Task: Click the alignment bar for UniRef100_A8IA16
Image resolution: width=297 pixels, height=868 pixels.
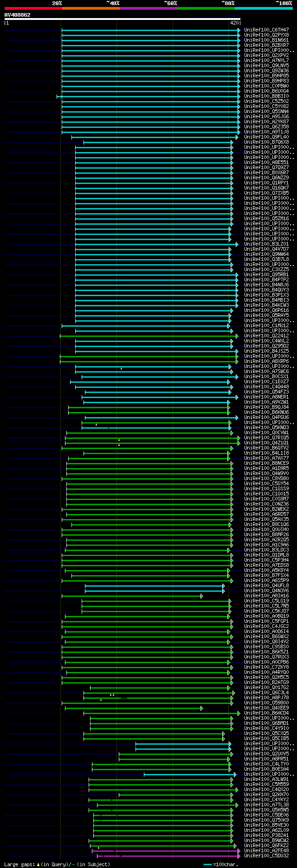Action: (132, 596)
